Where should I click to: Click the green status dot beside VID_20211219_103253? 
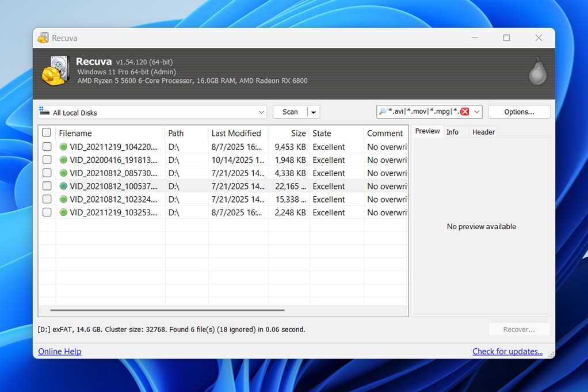[63, 212]
